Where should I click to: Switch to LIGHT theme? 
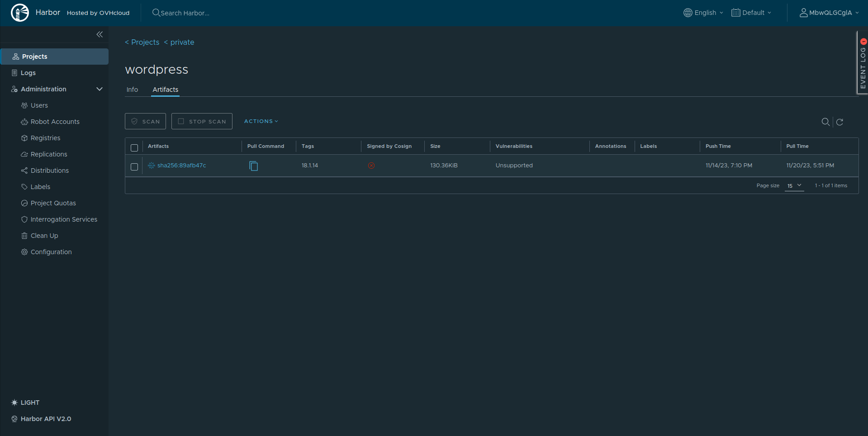25,402
